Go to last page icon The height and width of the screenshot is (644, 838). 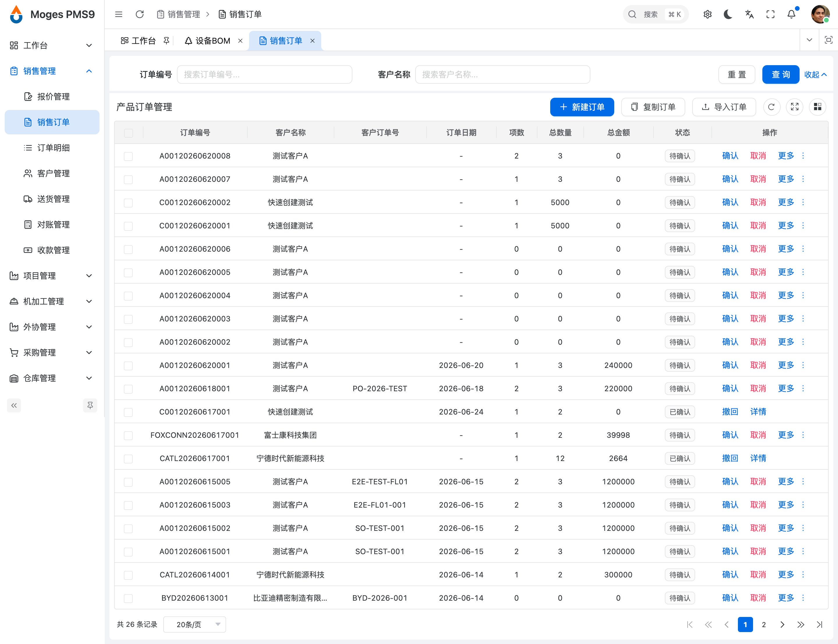(820, 625)
